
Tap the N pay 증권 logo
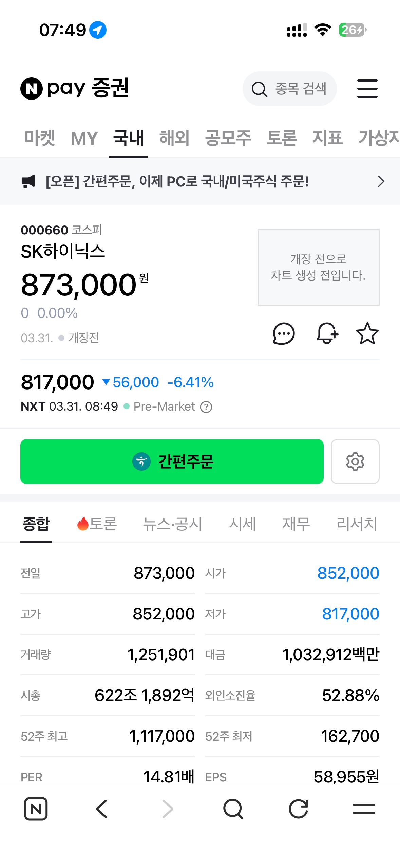tap(75, 88)
